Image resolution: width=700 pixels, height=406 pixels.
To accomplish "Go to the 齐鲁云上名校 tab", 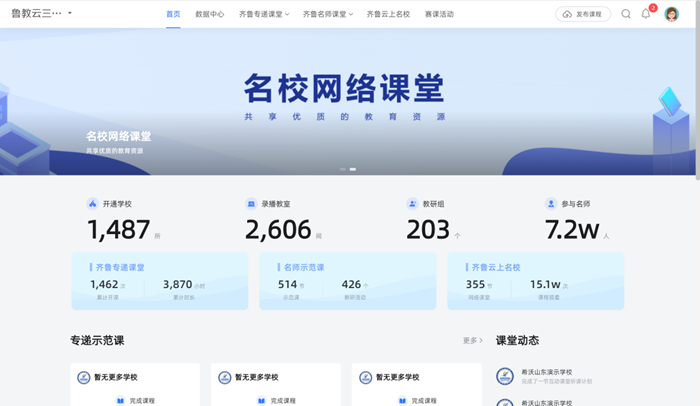I will pyautogui.click(x=388, y=14).
